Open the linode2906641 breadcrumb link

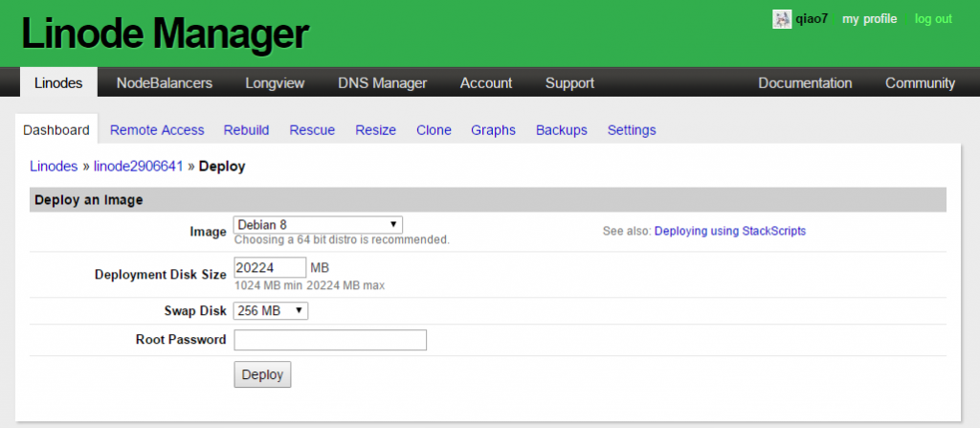[x=138, y=166]
